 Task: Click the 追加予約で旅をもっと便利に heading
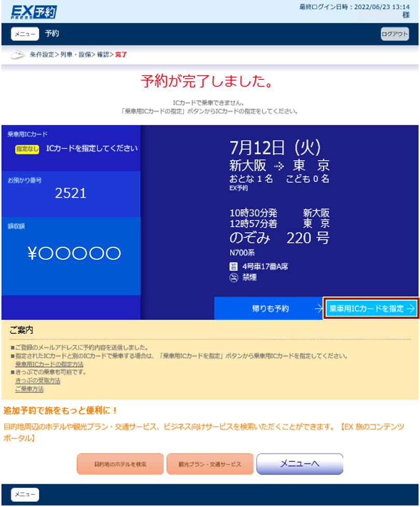coord(60,411)
